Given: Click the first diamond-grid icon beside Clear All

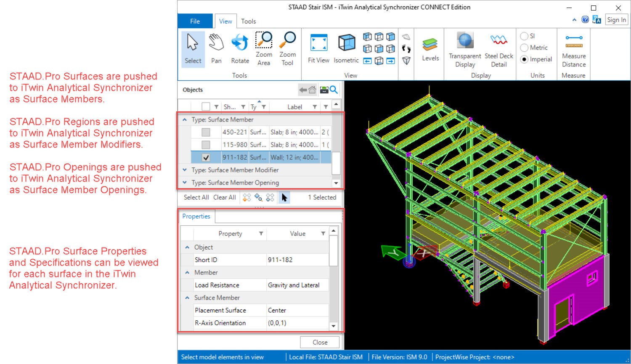Looking at the screenshot, I should tap(247, 198).
